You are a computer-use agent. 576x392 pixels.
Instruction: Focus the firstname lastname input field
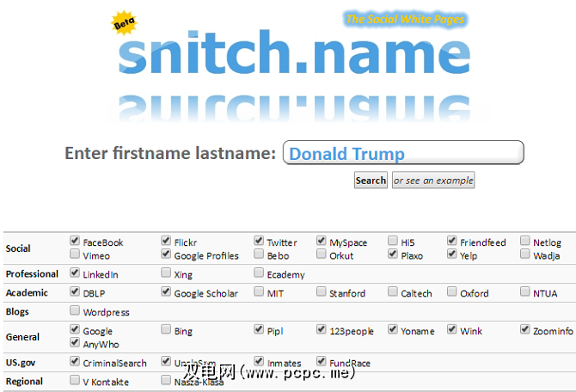pyautogui.click(x=403, y=153)
